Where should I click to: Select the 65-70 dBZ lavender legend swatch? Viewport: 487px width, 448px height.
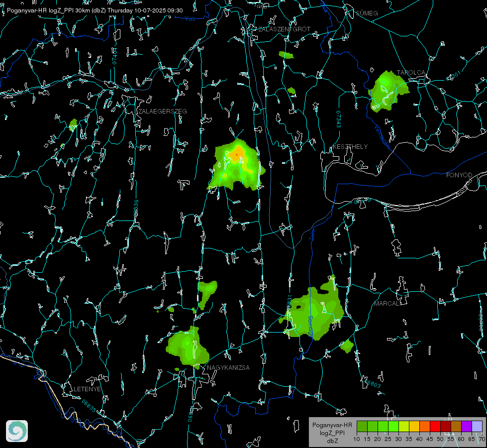477,426
